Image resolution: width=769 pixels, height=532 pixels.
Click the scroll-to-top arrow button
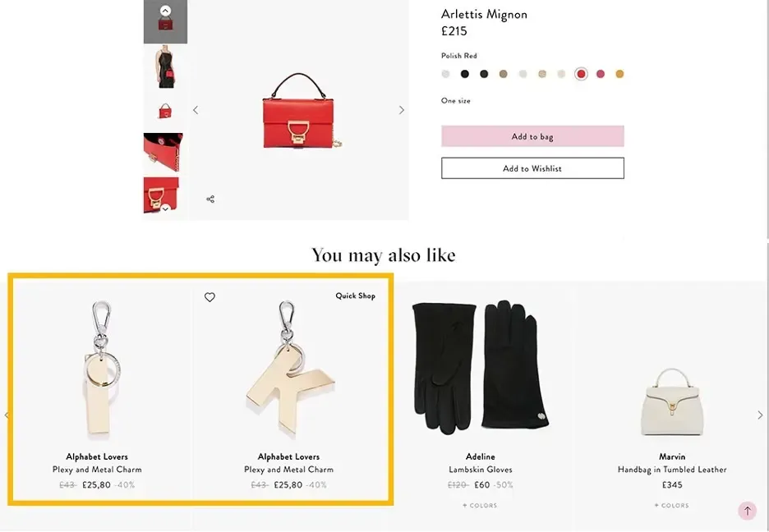[x=747, y=511]
